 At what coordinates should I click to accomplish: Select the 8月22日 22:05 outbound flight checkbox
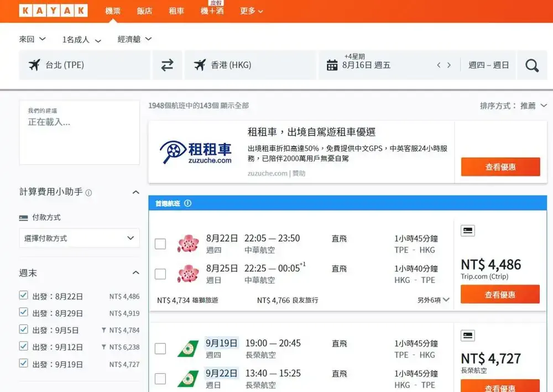160,244
